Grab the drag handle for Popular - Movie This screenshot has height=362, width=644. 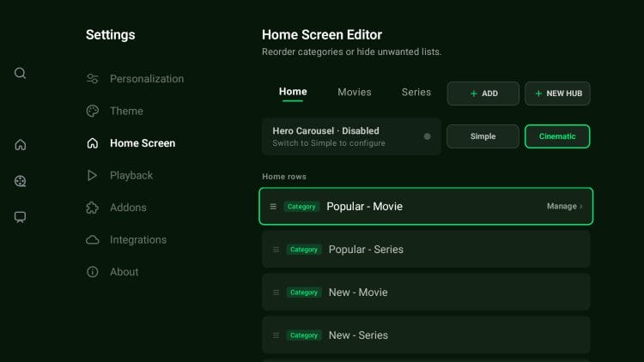pyautogui.click(x=273, y=207)
